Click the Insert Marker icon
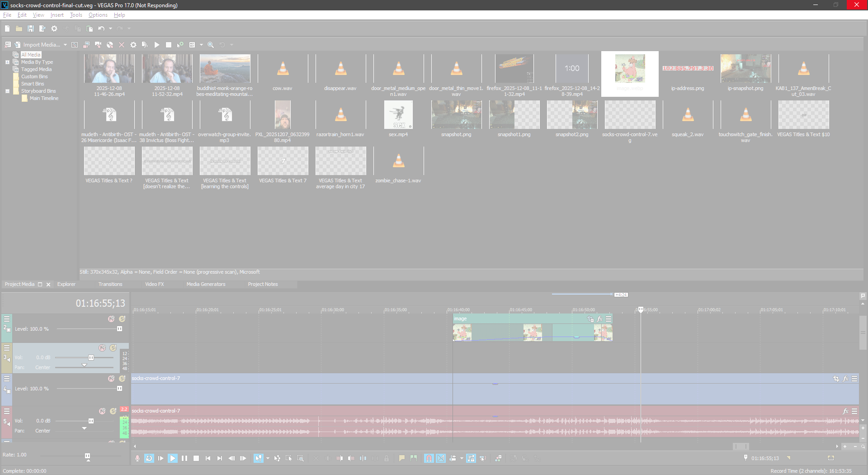Screen dimensions: 868x475 (401, 458)
